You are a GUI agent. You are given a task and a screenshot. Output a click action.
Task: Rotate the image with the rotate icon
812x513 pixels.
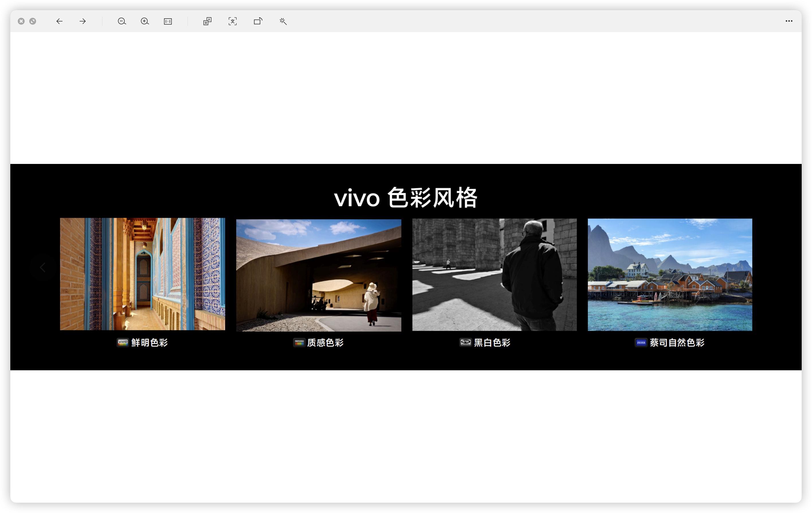pyautogui.click(x=258, y=21)
